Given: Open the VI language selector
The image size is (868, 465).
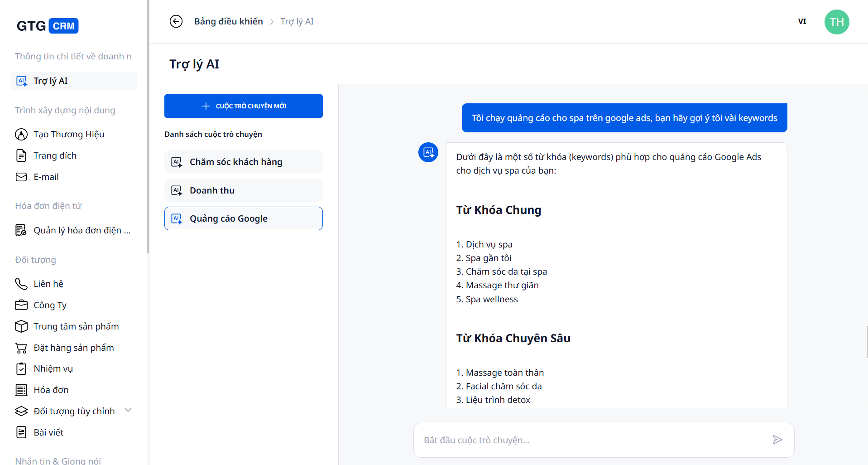Looking at the screenshot, I should [x=802, y=21].
